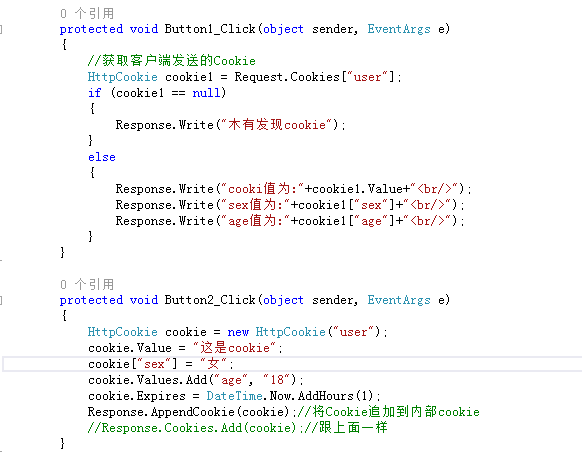Screen dimensions: 582x465
Task: Click the string "这是cookie"
Action: coord(235,348)
